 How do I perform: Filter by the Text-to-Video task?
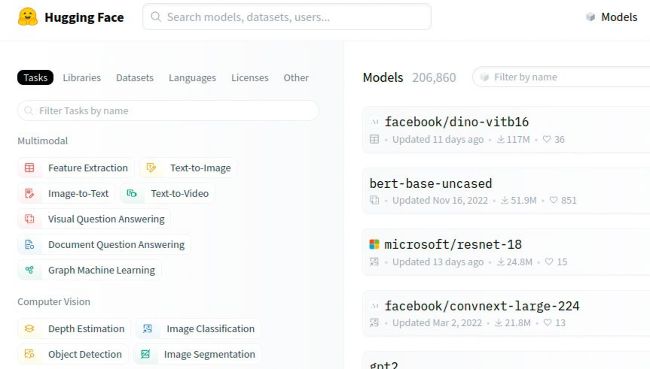[167, 194]
